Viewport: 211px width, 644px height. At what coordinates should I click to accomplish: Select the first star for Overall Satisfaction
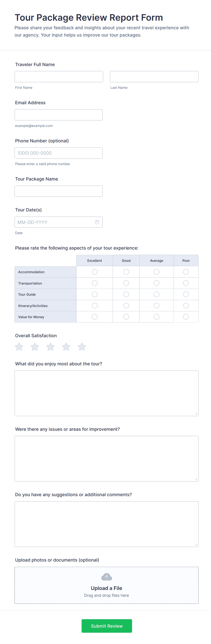(19, 347)
